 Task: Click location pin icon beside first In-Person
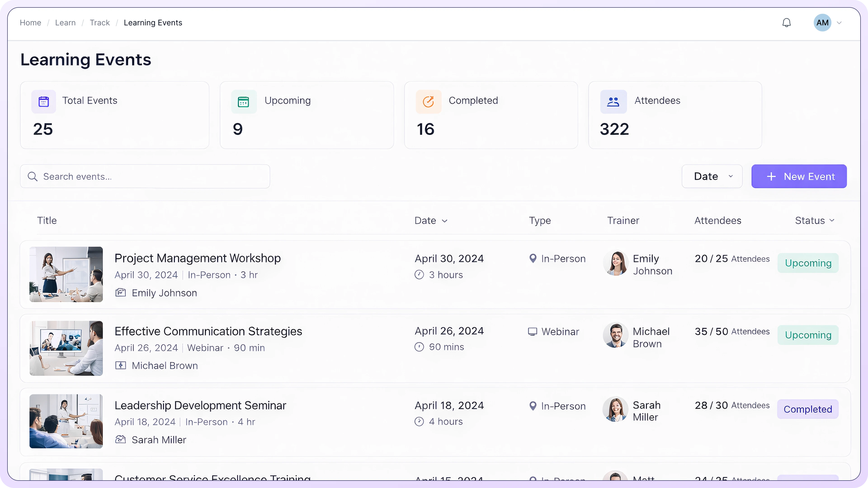tap(533, 258)
